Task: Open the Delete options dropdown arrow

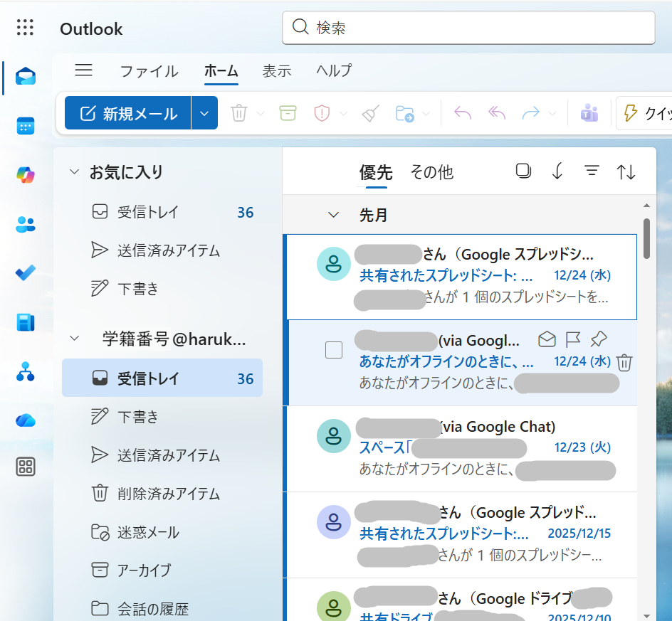Action: click(261, 114)
